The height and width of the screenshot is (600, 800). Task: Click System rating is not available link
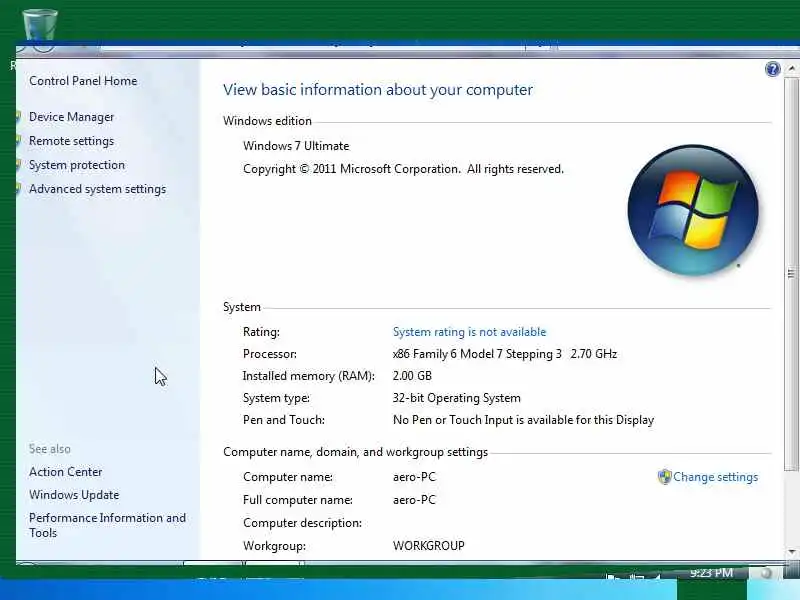[469, 332]
